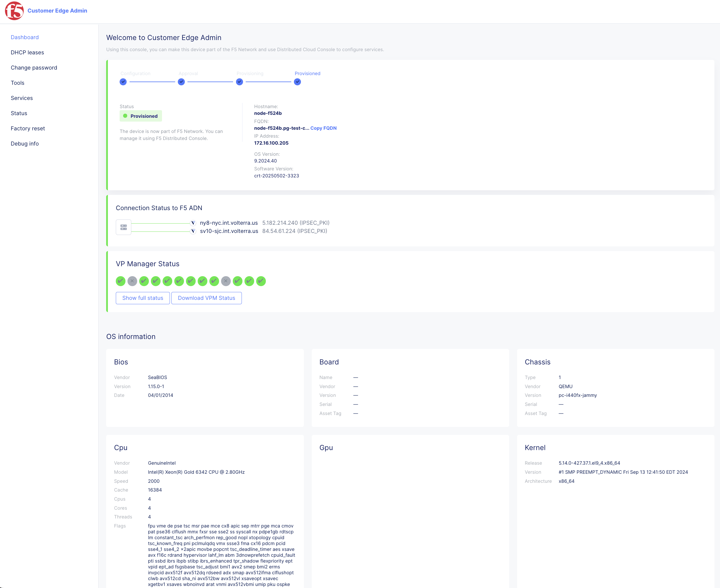Screen dimensions: 720x588
Task: Click the Provisioning step checkmark
Action: [240, 82]
